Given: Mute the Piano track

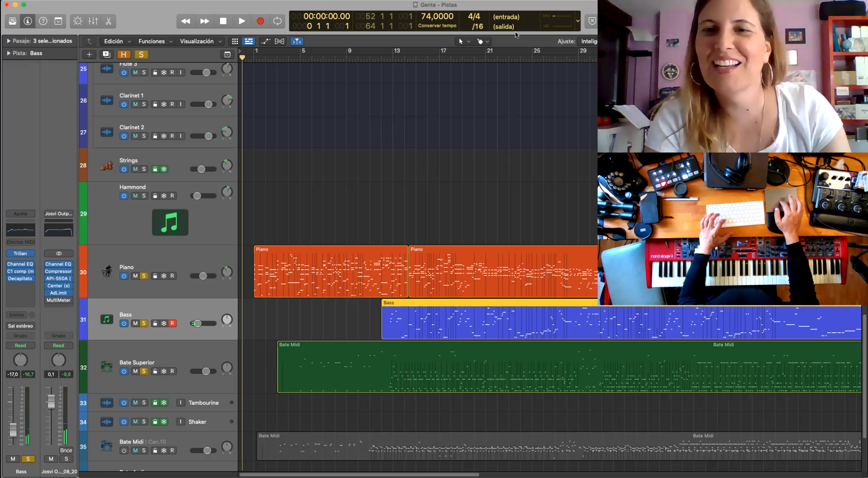Looking at the screenshot, I should click(135, 276).
